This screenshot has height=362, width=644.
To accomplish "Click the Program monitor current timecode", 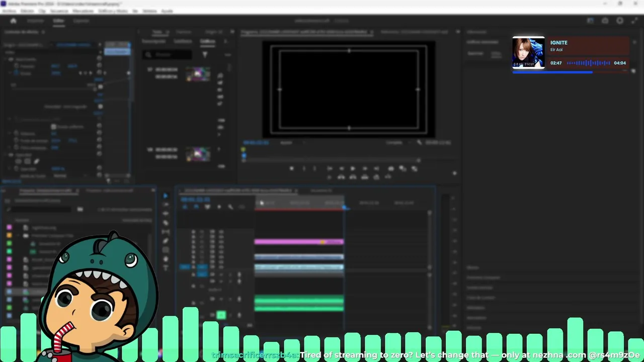I will pyautogui.click(x=257, y=143).
